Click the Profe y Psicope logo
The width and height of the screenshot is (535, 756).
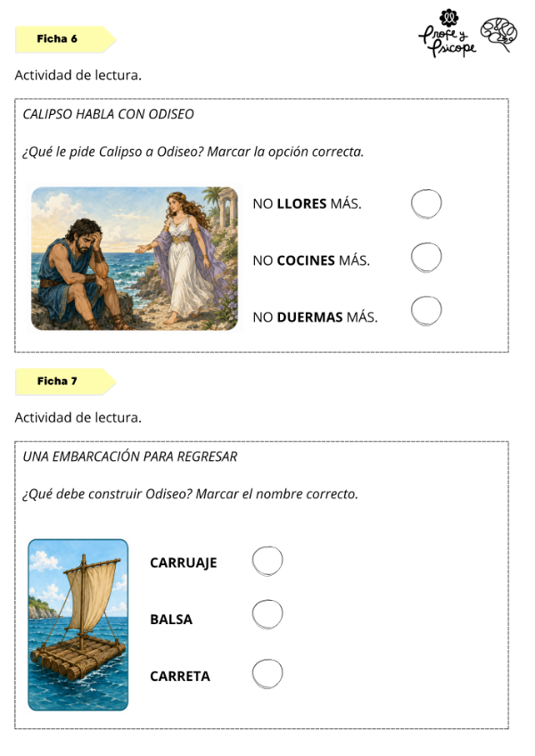tap(448, 40)
